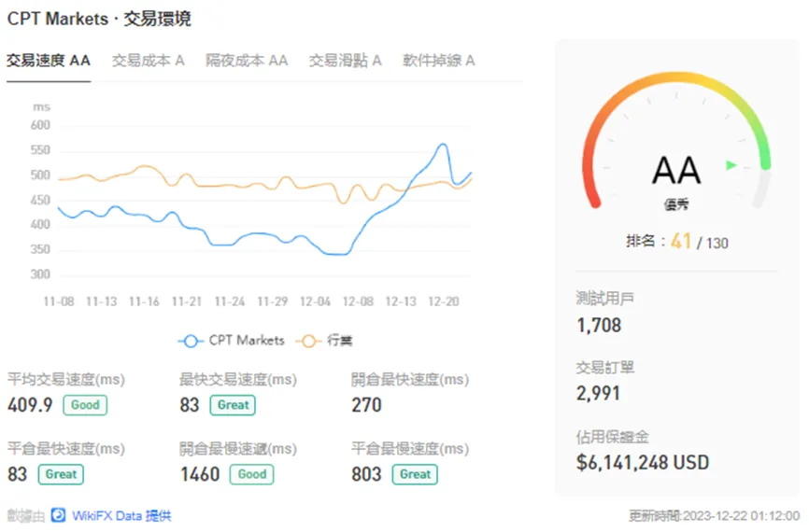The width and height of the screenshot is (809, 532).
Task: Open the WikiFX Data 提供 link
Action: [121, 515]
